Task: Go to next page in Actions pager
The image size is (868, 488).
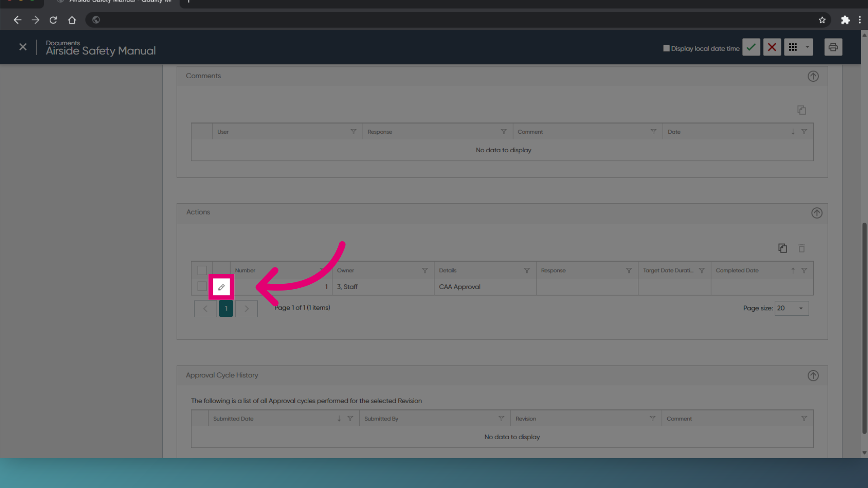Action: [x=246, y=309]
